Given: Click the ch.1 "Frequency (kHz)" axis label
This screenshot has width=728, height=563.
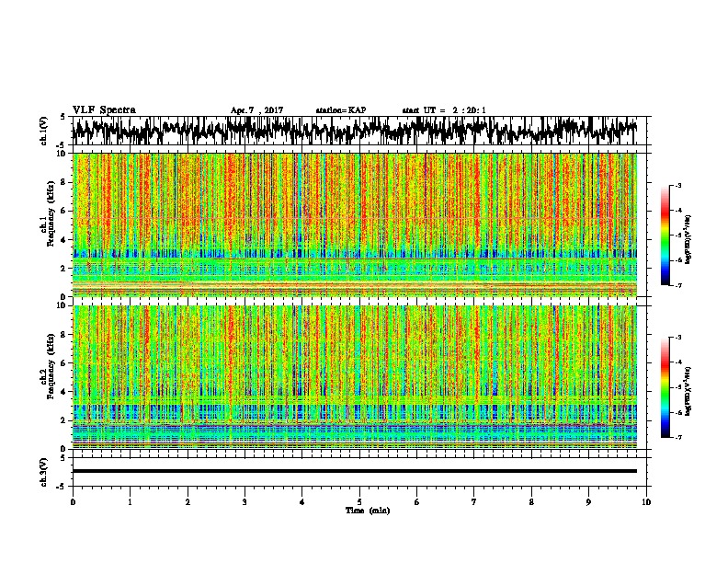Looking at the screenshot, I should [51, 214].
